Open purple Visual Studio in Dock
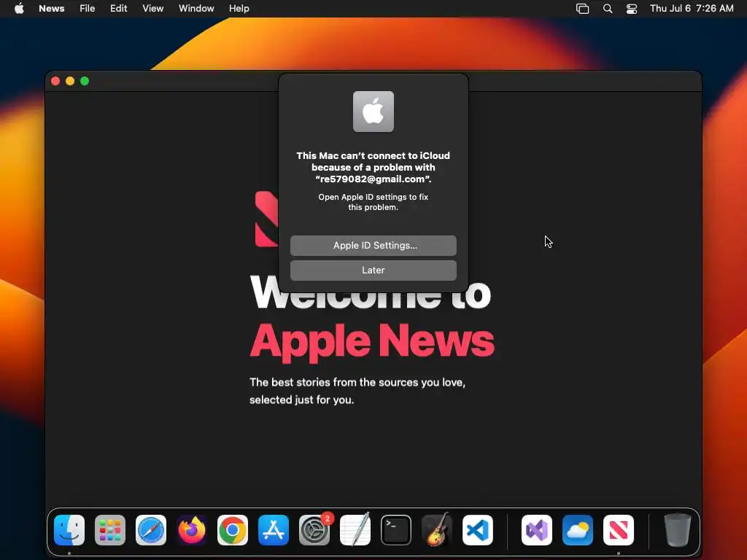 point(537,530)
